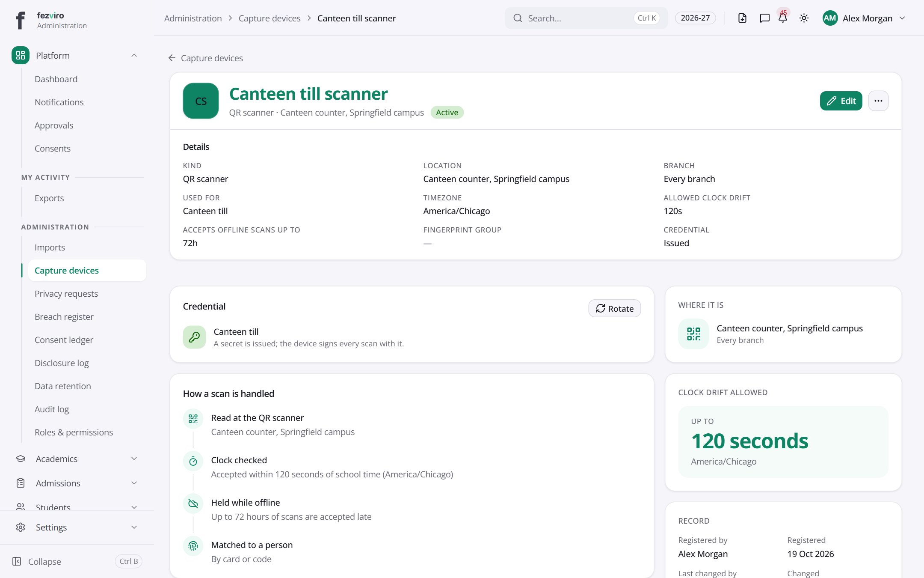Click the CS device avatar tile
The height and width of the screenshot is (578, 924).
201,101
